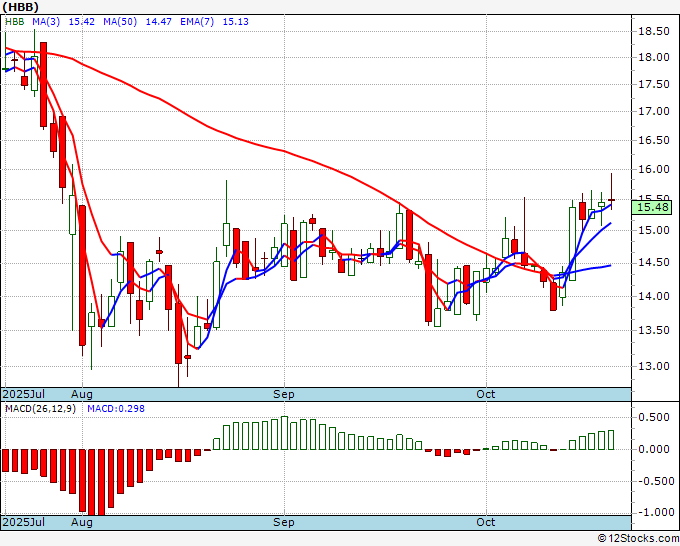Click the last candlestick with long upper wick
680x546 pixels.
pos(611,191)
